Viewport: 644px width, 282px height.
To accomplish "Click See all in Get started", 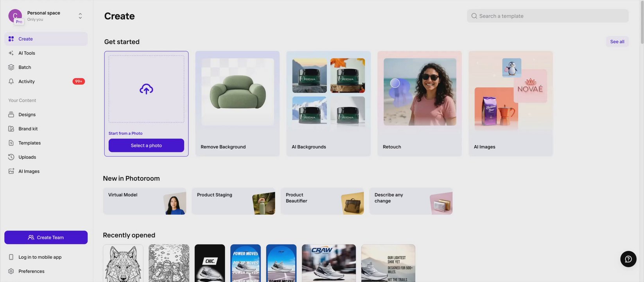I will 617,42.
